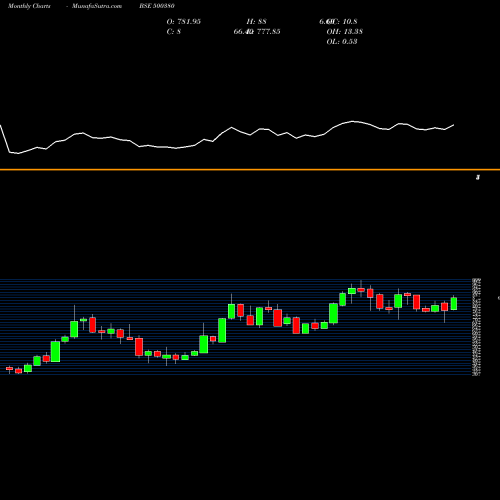
Task: Click the open price 'O: 781.95'
Action: pos(184,22)
